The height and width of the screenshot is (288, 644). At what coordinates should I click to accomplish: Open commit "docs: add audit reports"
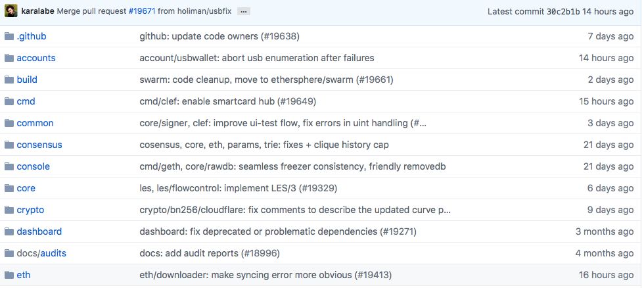tap(189, 253)
